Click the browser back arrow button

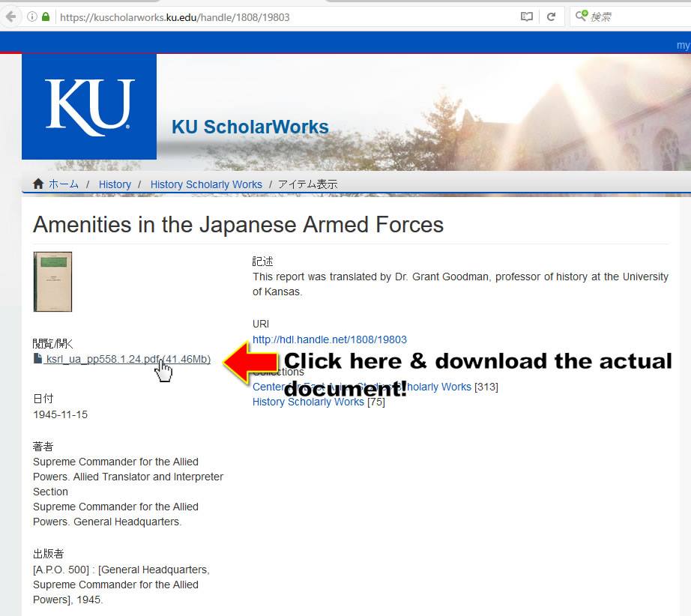click(x=10, y=16)
